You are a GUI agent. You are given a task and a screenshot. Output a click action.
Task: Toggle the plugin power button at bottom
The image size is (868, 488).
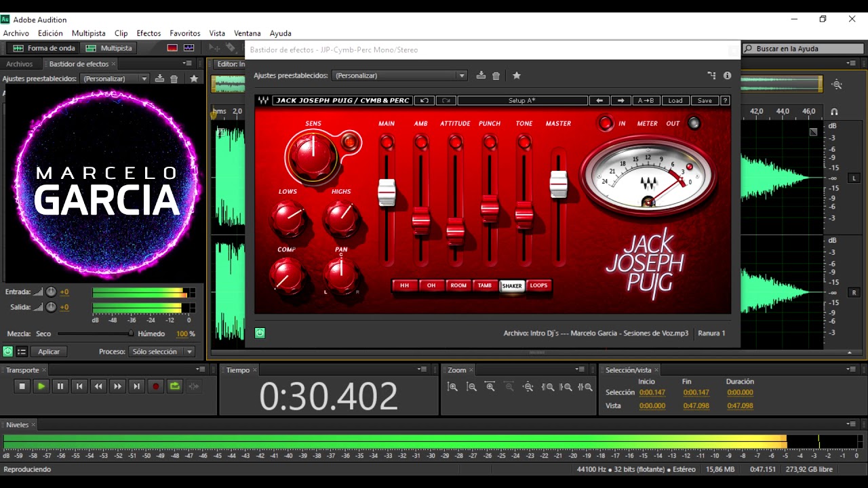click(x=260, y=333)
